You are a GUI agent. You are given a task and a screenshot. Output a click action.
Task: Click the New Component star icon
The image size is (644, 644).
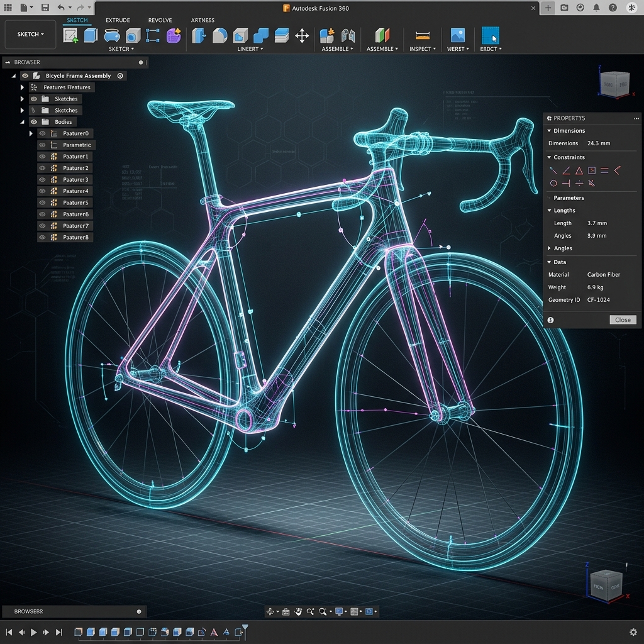[327, 36]
